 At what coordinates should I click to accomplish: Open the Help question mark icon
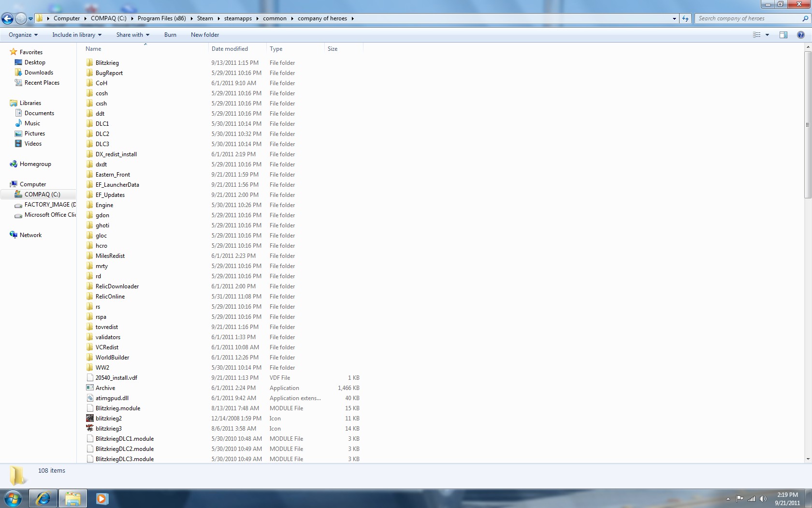(x=801, y=35)
